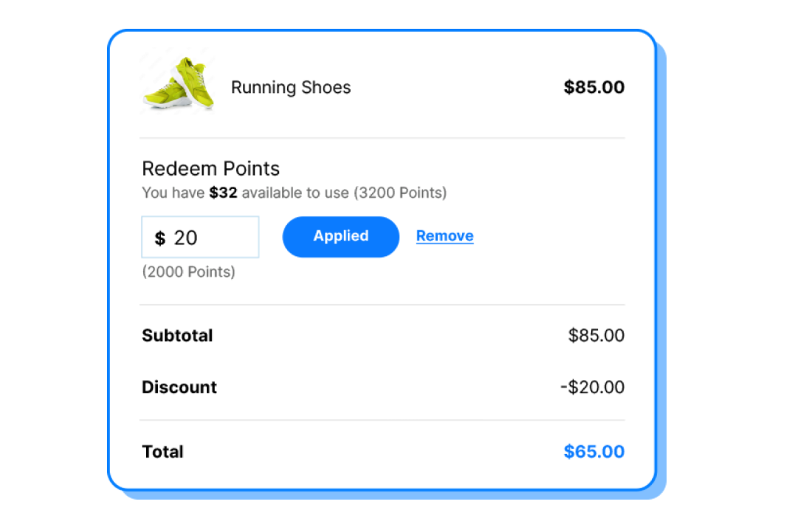Select the Redeem Points heading
The height and width of the screenshot is (521, 812).
211,169
